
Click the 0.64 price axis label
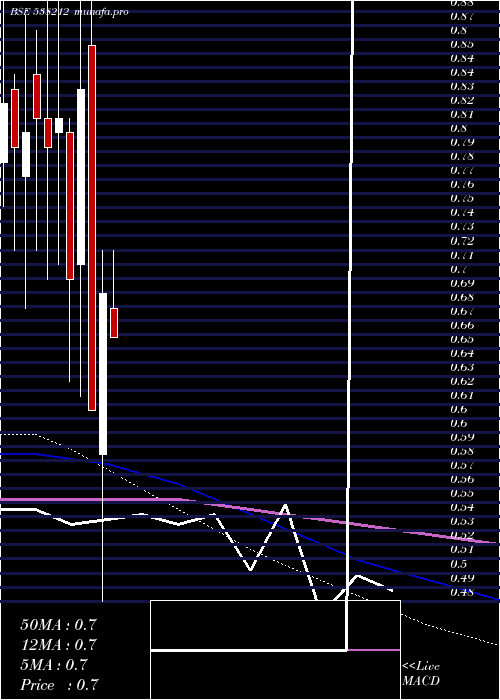pos(462,353)
